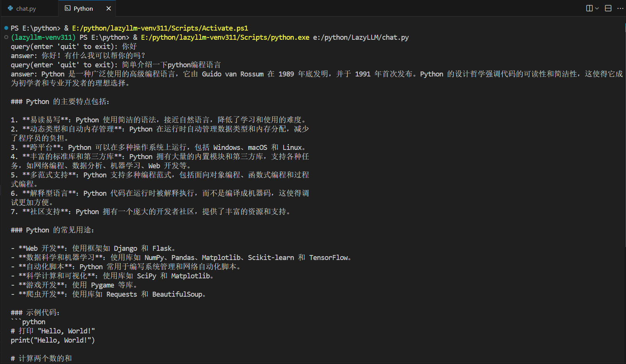Image resolution: width=626 pixels, height=364 pixels.
Task: Click the Web 开发 bullet mentioning Django and Flask
Action: pyautogui.click(x=94, y=249)
